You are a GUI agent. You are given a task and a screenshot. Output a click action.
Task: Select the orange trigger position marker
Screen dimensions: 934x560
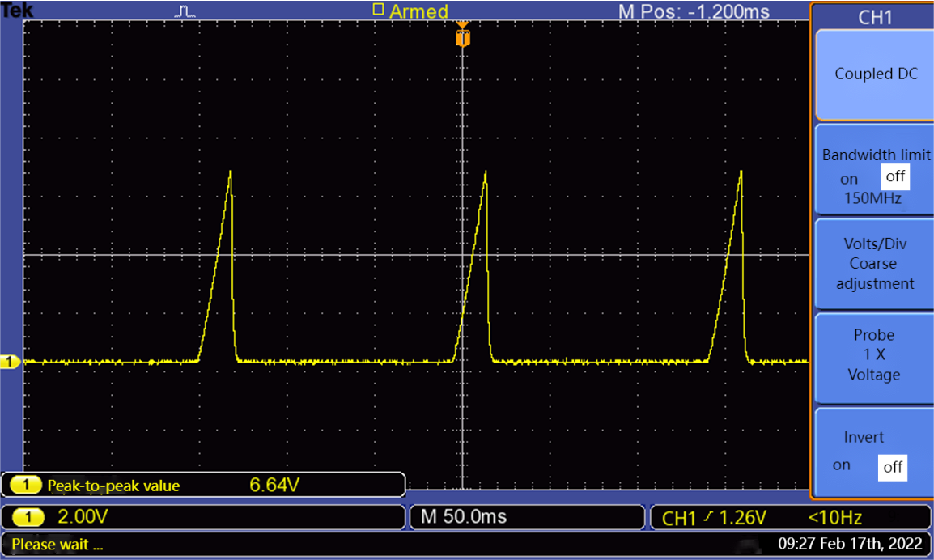coord(462,37)
